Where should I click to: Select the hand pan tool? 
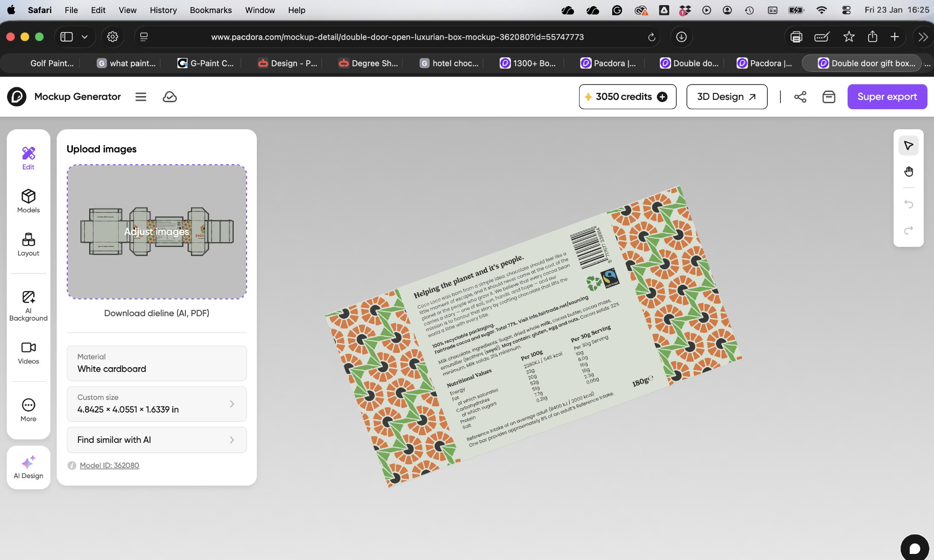tap(908, 172)
